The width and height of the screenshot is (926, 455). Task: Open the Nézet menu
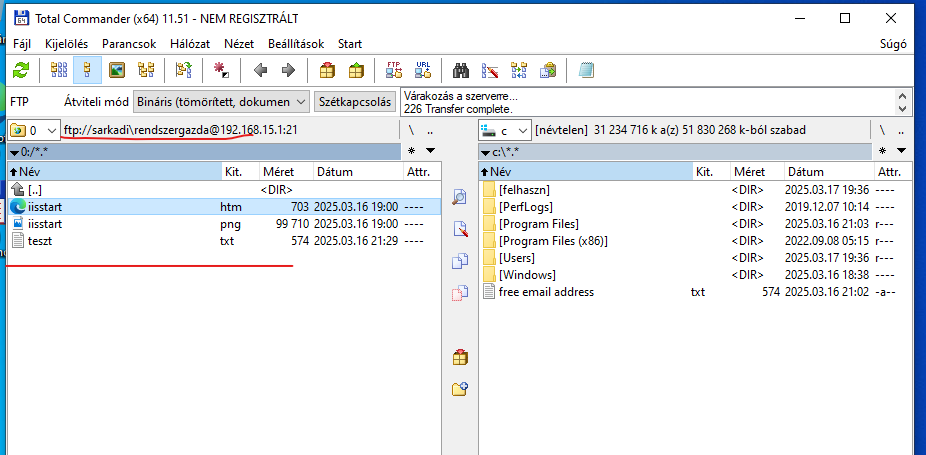coord(239,44)
